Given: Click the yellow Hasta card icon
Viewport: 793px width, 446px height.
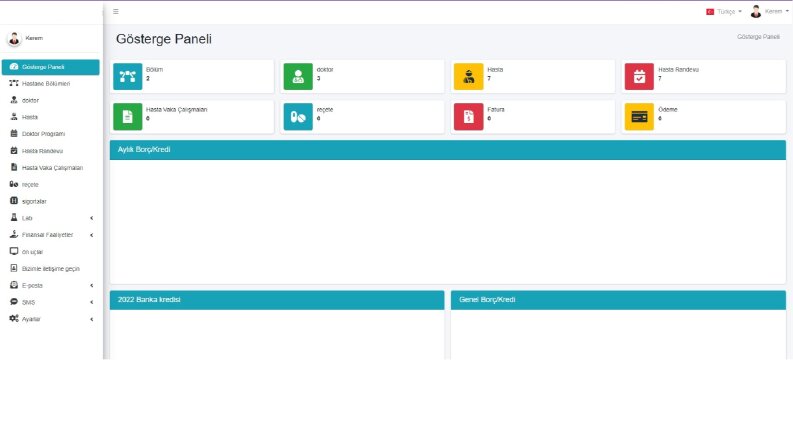Looking at the screenshot, I should (468, 76).
